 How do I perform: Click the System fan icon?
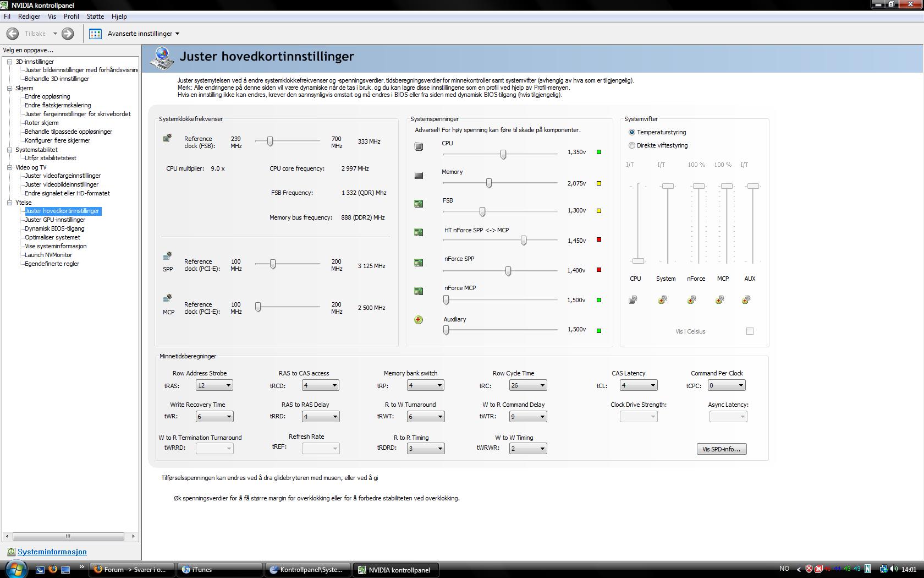pos(663,299)
